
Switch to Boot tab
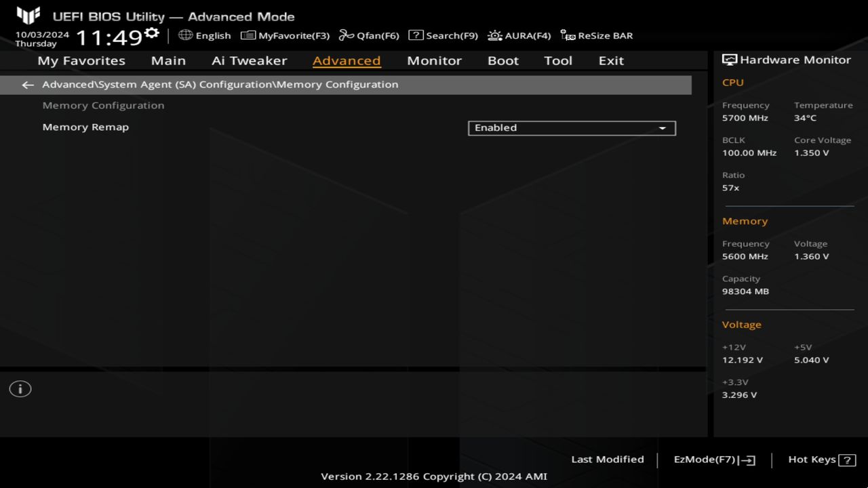(503, 60)
